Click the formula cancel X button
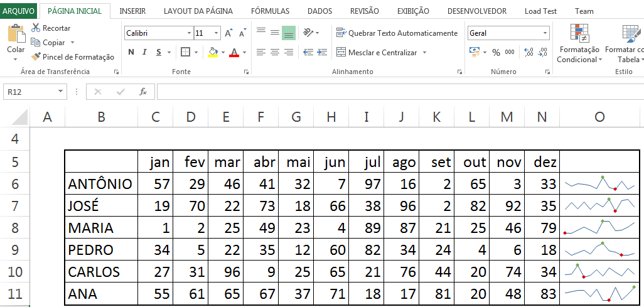 [98, 92]
